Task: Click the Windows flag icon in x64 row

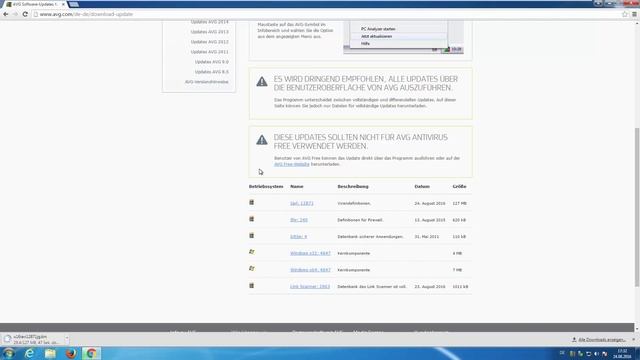Action: point(251,269)
